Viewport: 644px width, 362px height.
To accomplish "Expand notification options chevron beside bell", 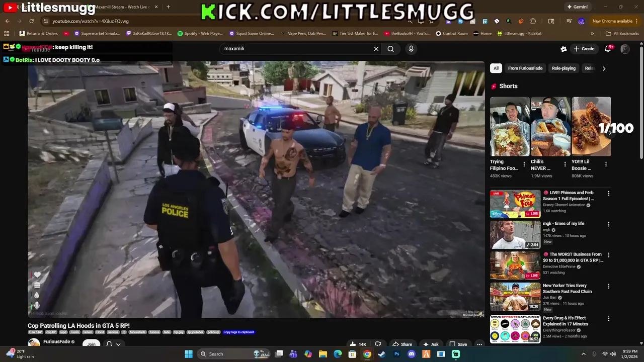I will click(118, 344).
